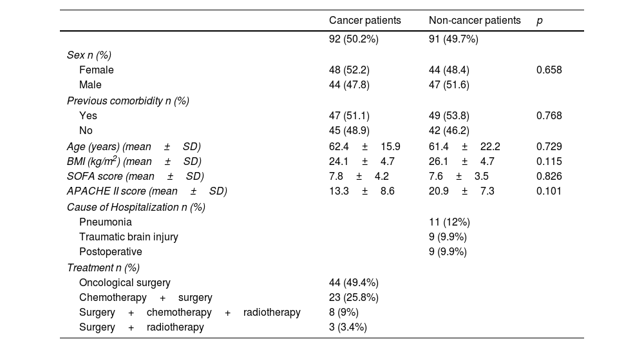The height and width of the screenshot is (348, 644).
Task: Click cancer patients Female value 48 (52.2)
Action: point(349,70)
